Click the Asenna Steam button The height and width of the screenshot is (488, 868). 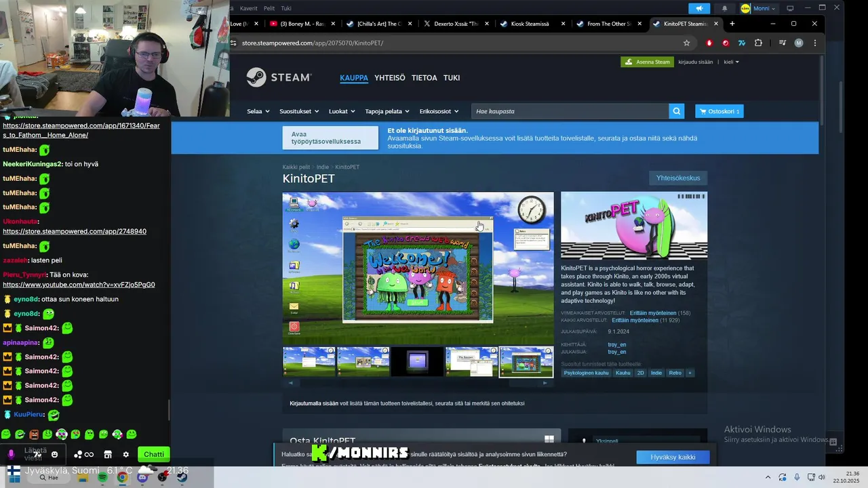pyautogui.click(x=648, y=62)
